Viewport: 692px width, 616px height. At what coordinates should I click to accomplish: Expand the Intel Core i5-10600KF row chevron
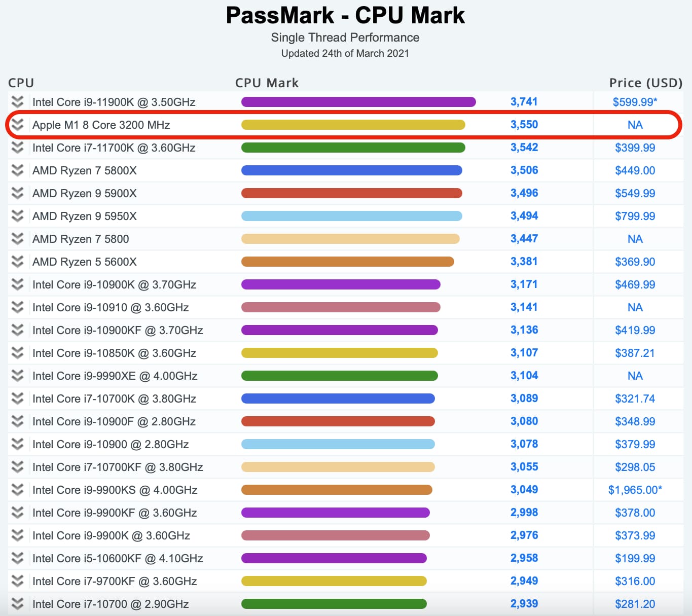(x=18, y=558)
